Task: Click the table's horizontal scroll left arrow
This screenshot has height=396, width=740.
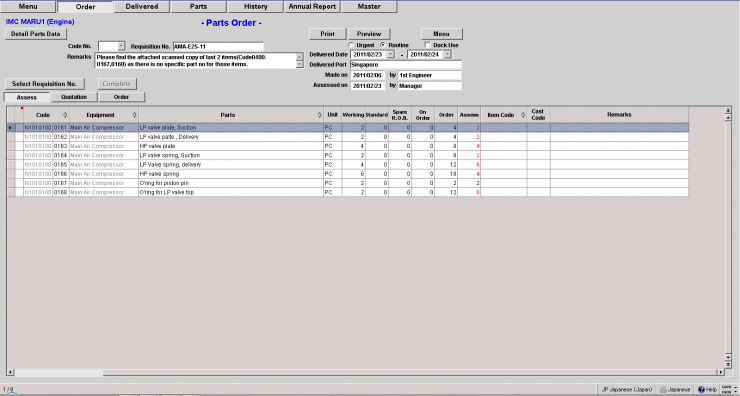Action: 10,372
